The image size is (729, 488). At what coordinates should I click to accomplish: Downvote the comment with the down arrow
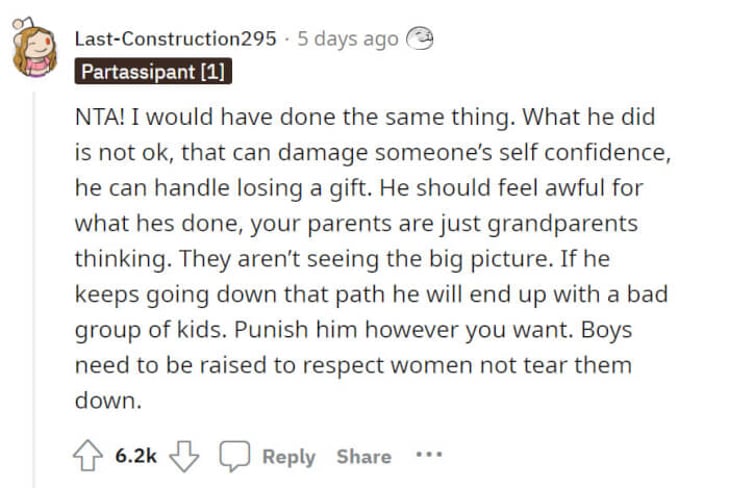[184, 456]
